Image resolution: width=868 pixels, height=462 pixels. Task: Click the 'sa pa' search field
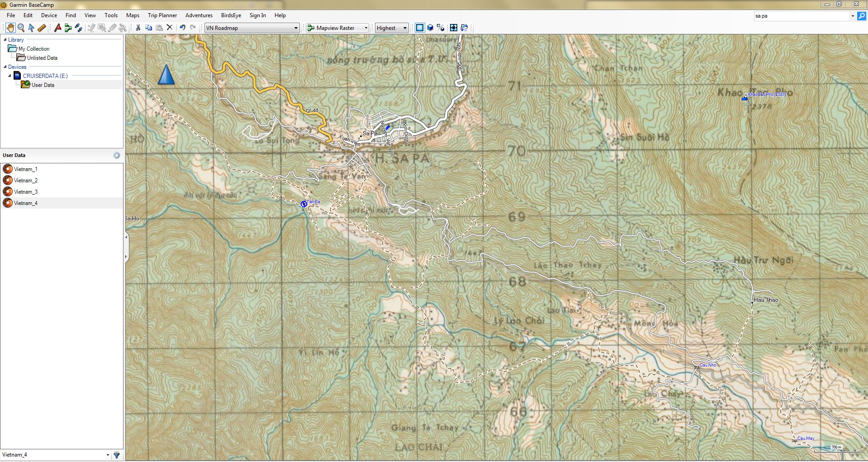pos(801,16)
